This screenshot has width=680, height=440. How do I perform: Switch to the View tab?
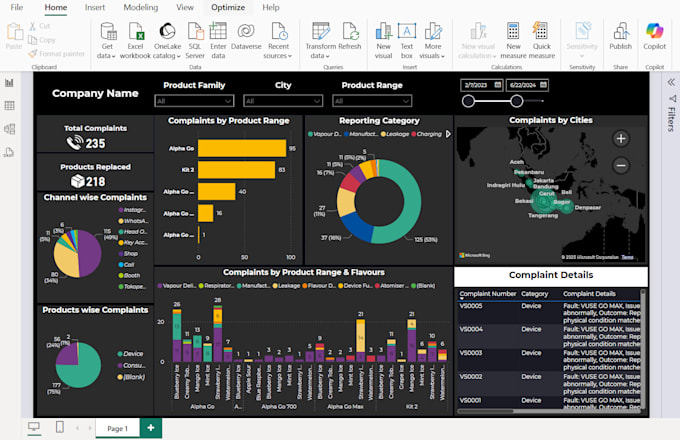(x=185, y=7)
